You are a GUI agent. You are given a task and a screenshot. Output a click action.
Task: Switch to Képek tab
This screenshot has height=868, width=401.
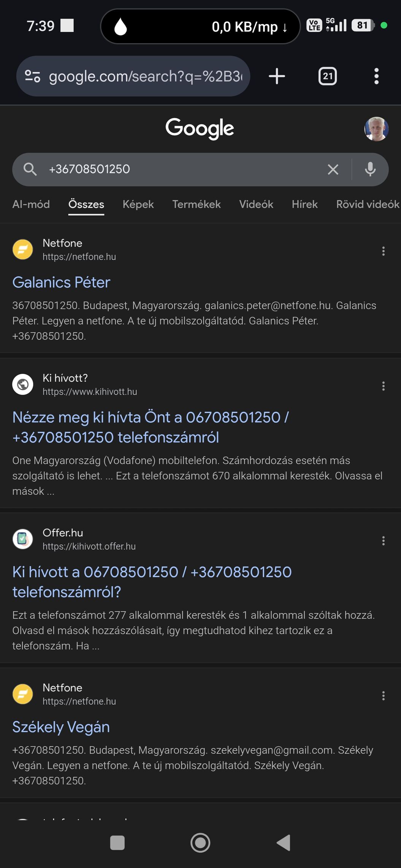[138, 204]
